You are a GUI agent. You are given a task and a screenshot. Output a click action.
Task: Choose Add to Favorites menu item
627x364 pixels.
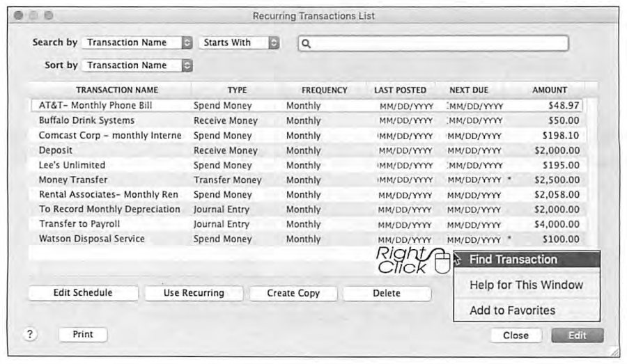(527, 310)
